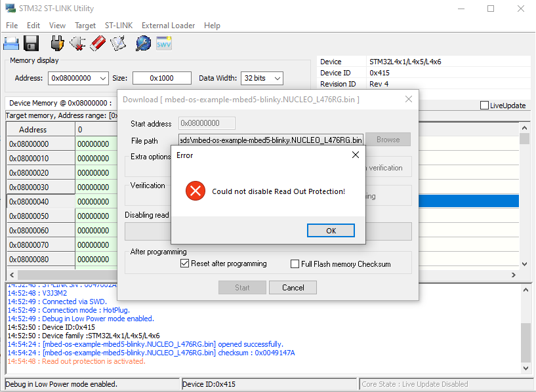
Task: Select address row 0x08000030
Action: (41, 187)
